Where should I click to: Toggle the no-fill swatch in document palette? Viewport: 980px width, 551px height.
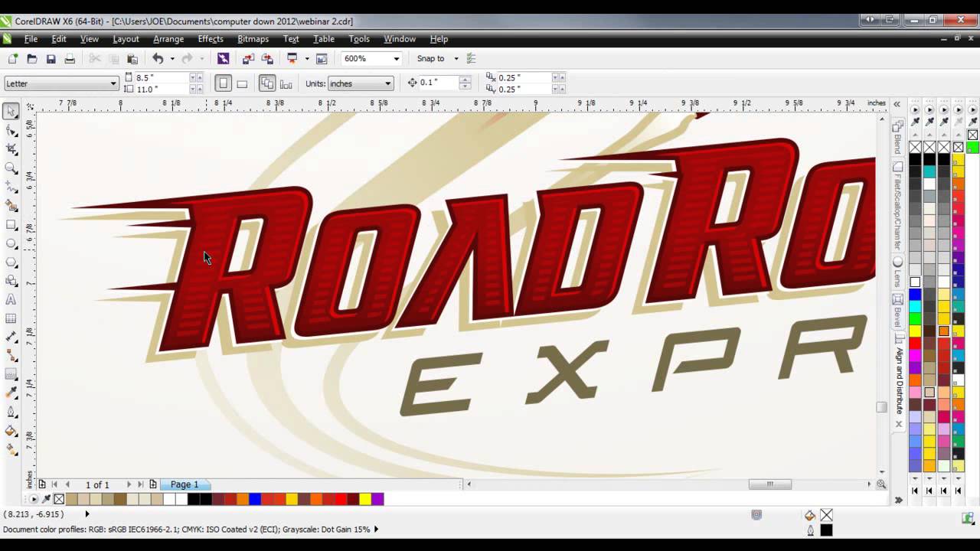(59, 499)
